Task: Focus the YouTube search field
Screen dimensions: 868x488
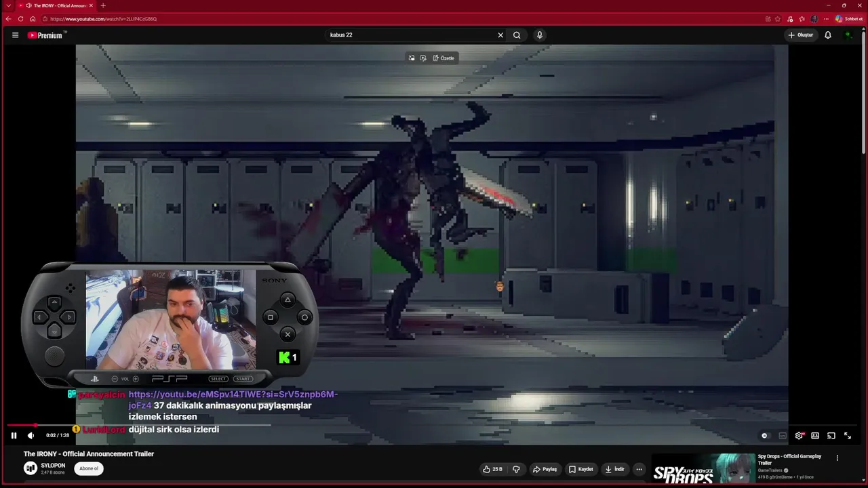Action: [x=410, y=35]
